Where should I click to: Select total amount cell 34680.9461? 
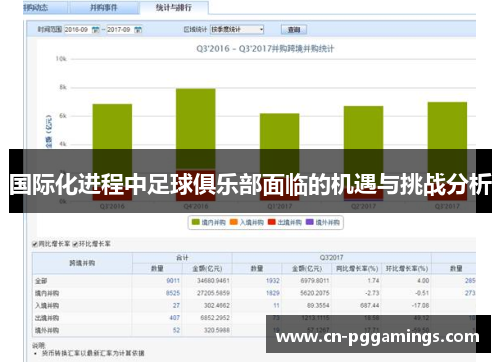(x=213, y=281)
